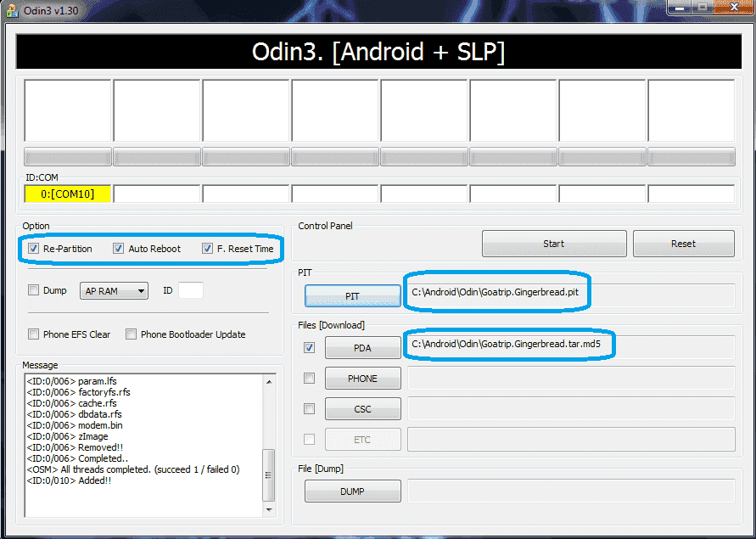
Task: Check Phone EFS Clear option
Action: click(x=33, y=334)
